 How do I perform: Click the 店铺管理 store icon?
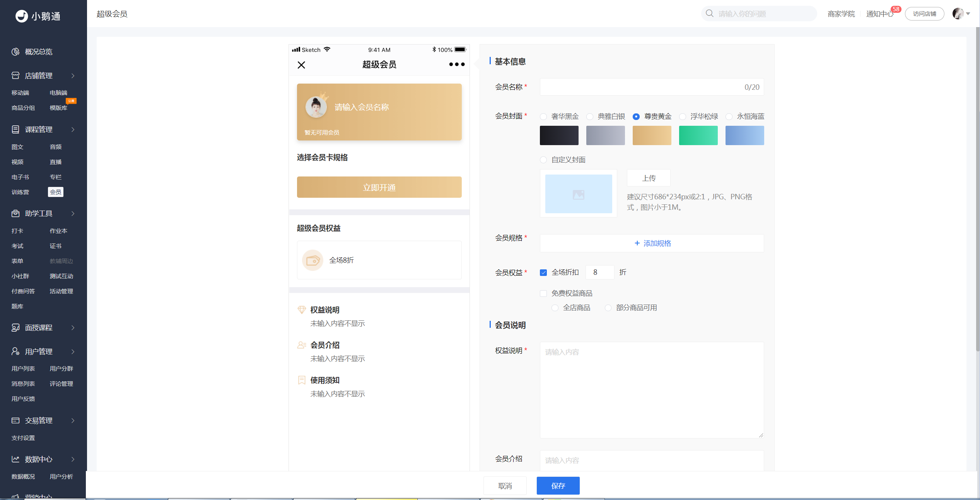click(x=15, y=75)
